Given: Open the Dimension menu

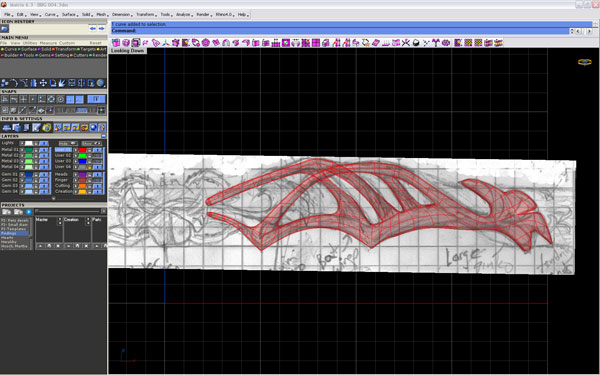Looking at the screenshot, I should point(121,15).
